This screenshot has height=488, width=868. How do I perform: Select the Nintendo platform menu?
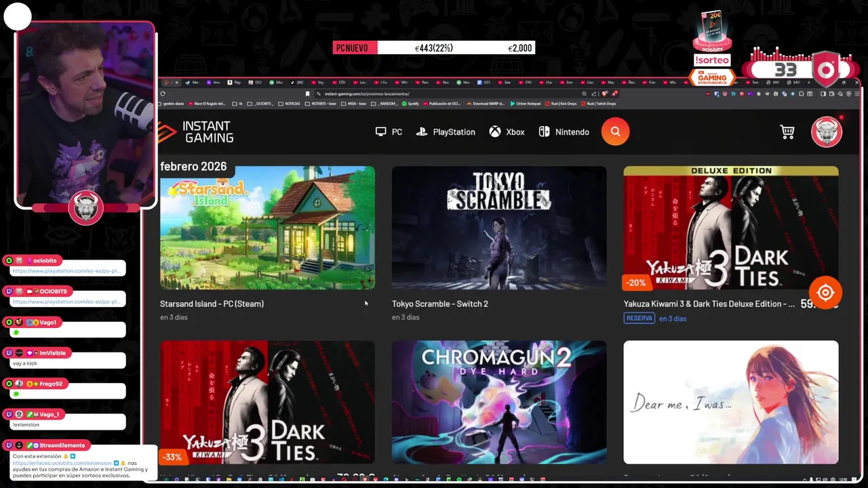564,131
